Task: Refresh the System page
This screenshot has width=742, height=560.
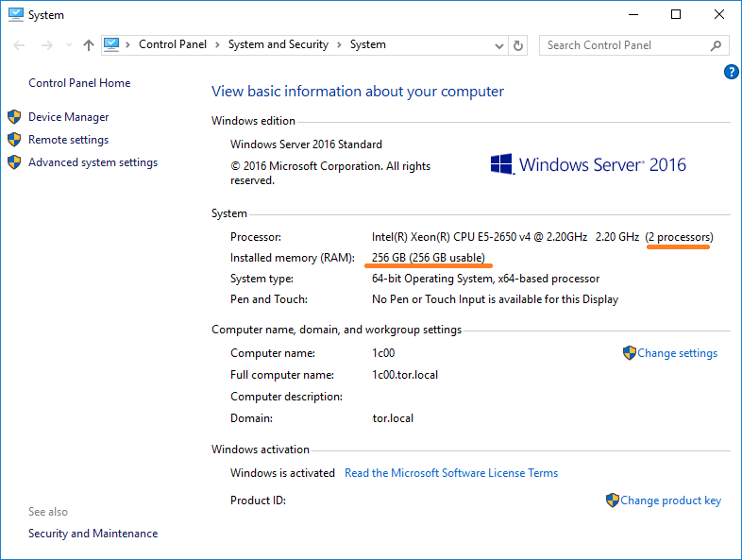Action: tap(518, 45)
